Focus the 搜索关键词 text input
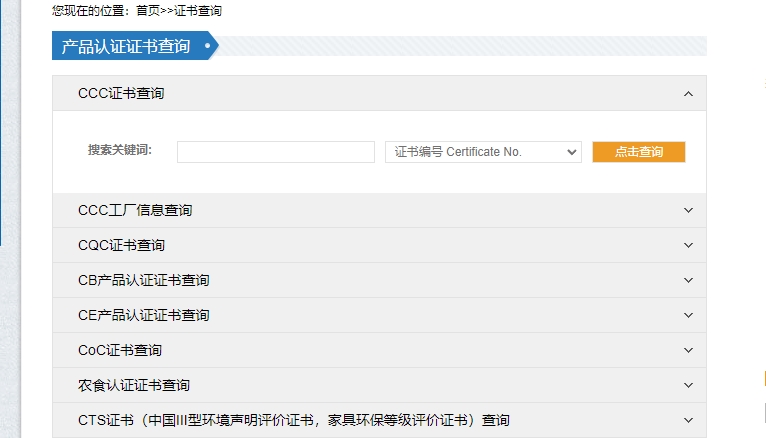This screenshot has width=766, height=438. [275, 152]
